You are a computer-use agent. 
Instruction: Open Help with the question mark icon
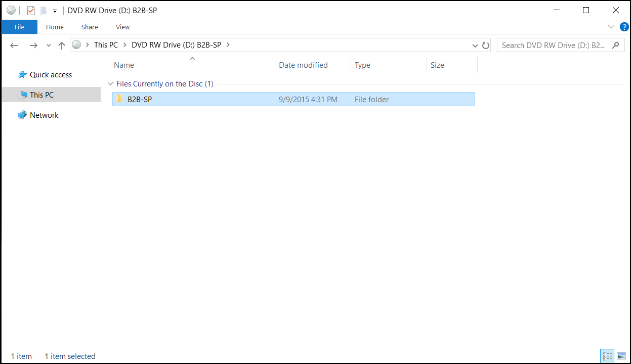point(624,27)
